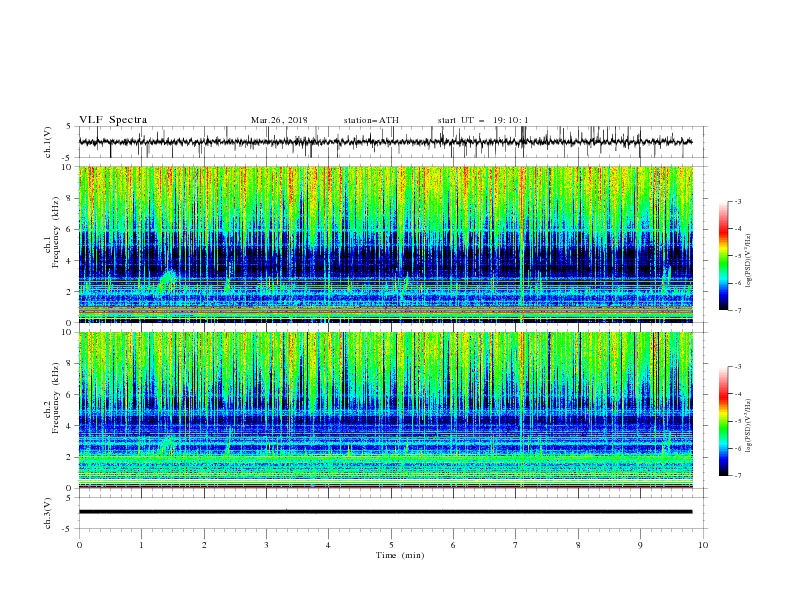Click the ch.2 frequency tick "2"
Viewport: 792px width, 612px height.
[x=69, y=457]
